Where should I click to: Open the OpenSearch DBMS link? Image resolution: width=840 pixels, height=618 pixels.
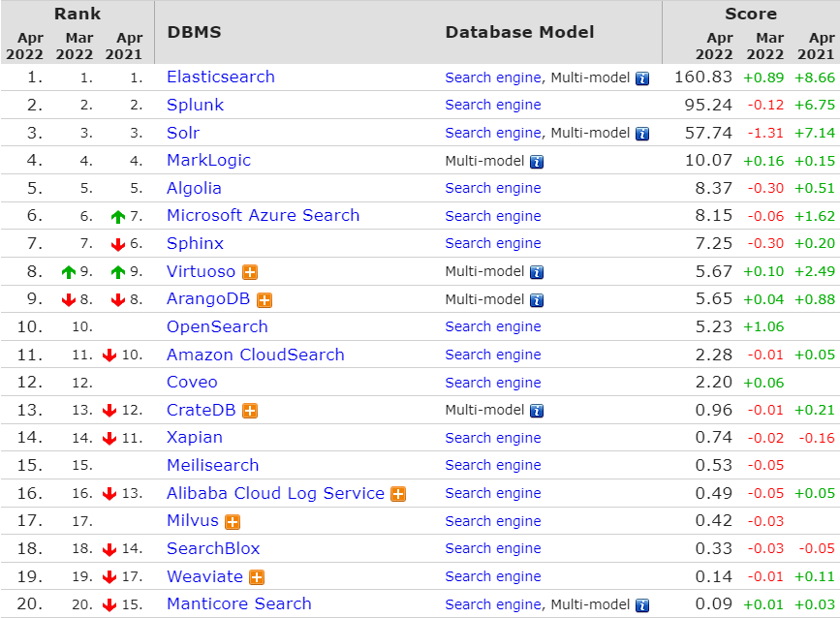click(217, 326)
